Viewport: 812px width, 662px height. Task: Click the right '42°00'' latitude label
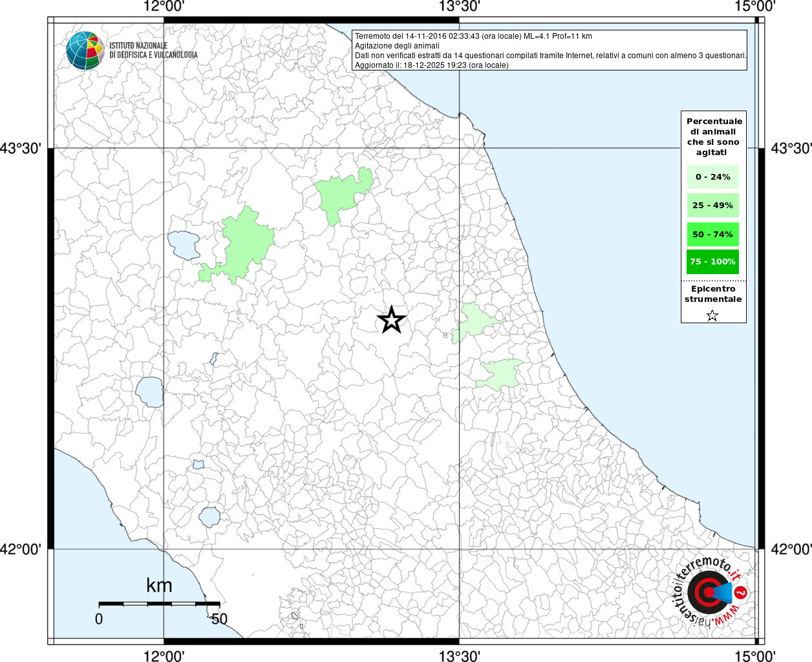[x=791, y=549]
